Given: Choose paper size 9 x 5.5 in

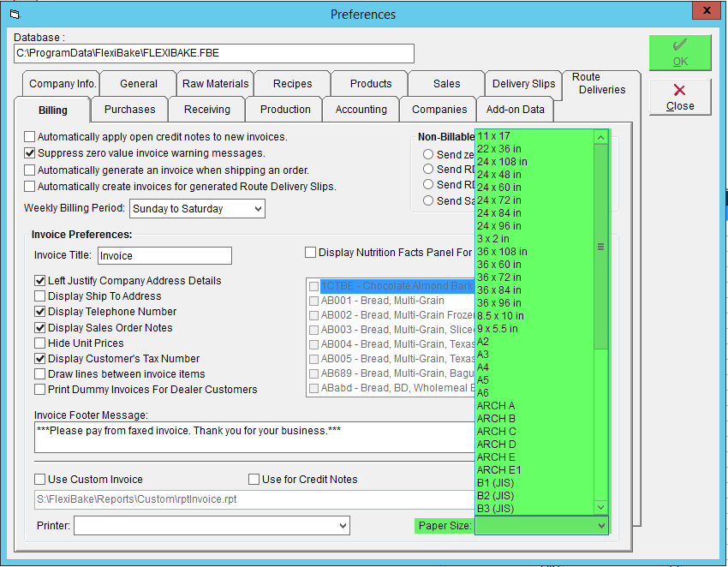Looking at the screenshot, I should [x=534, y=329].
